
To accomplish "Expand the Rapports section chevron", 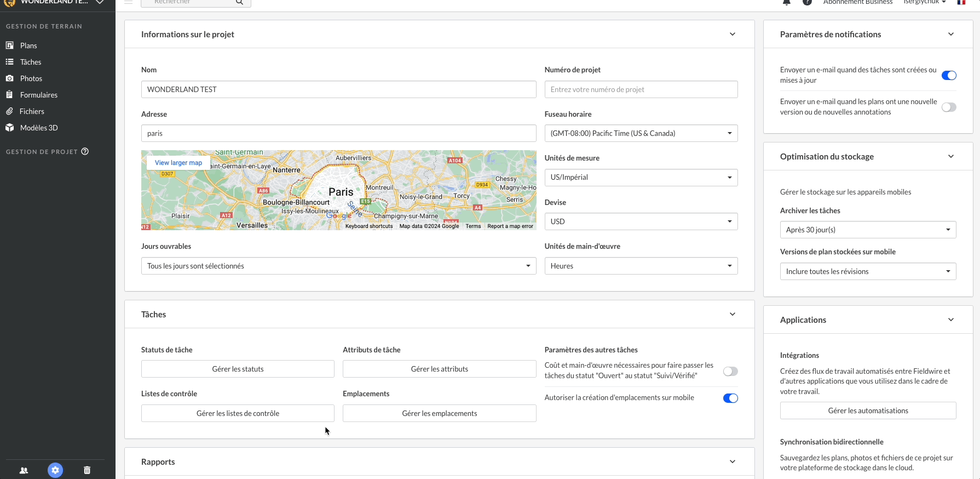I will click(733, 462).
